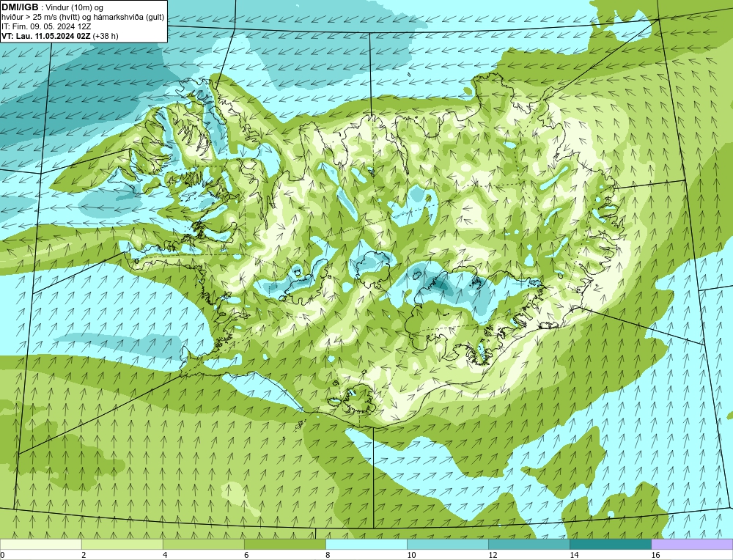Click the 8–10 m/s light cyan legend swatch

(x=366, y=544)
